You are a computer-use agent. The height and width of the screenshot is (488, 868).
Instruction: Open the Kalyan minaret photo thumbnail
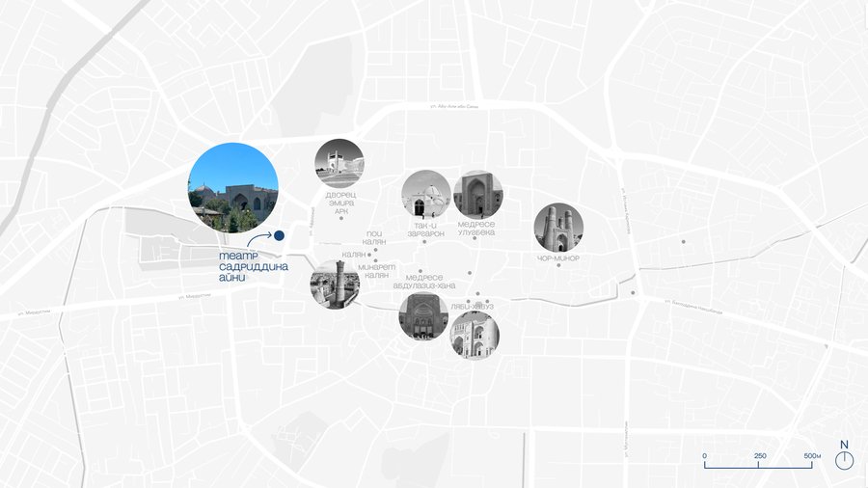coord(335,285)
